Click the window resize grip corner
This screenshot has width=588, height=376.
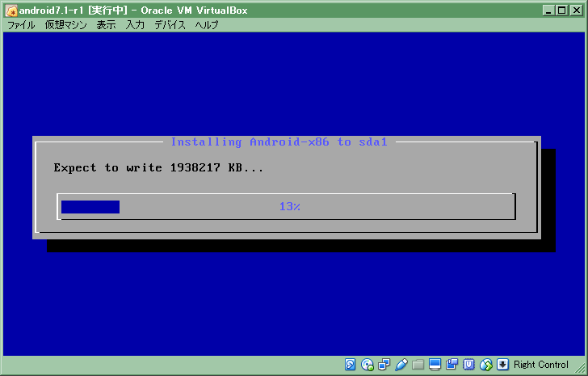(580, 368)
